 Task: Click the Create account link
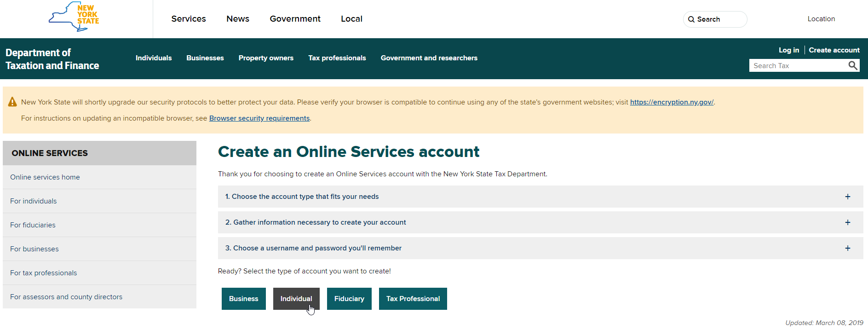tap(834, 50)
